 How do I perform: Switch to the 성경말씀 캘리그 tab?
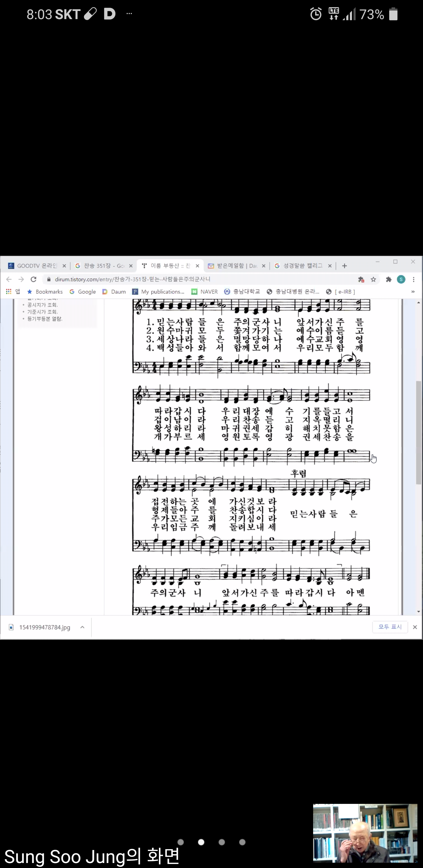click(x=303, y=266)
